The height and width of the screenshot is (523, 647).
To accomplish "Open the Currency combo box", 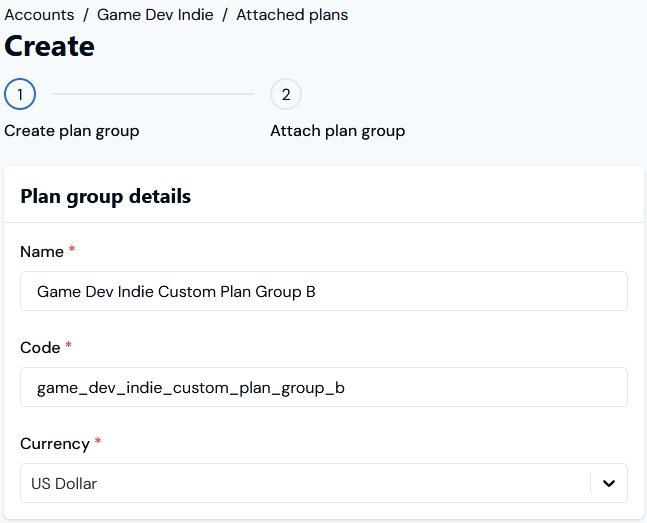I will click(x=324, y=483).
